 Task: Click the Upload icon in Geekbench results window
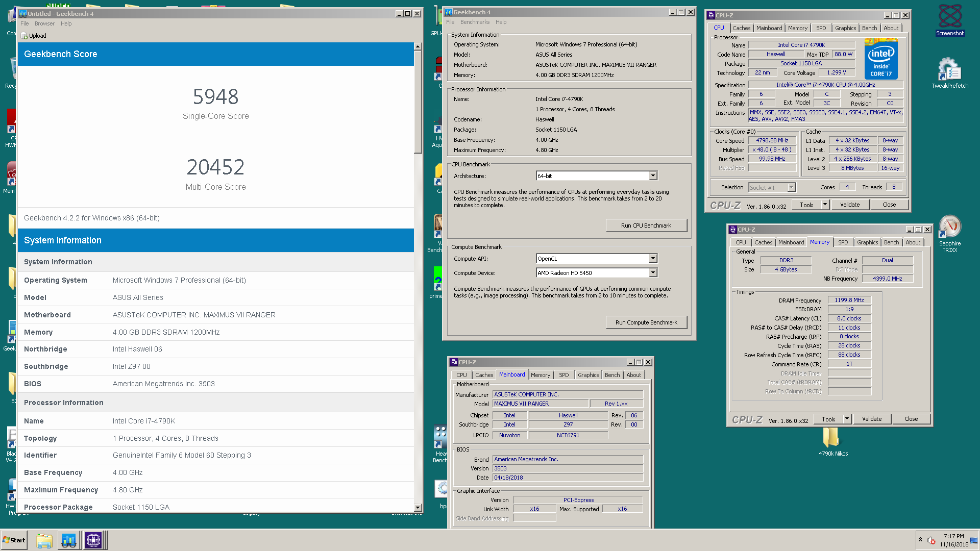click(x=24, y=36)
